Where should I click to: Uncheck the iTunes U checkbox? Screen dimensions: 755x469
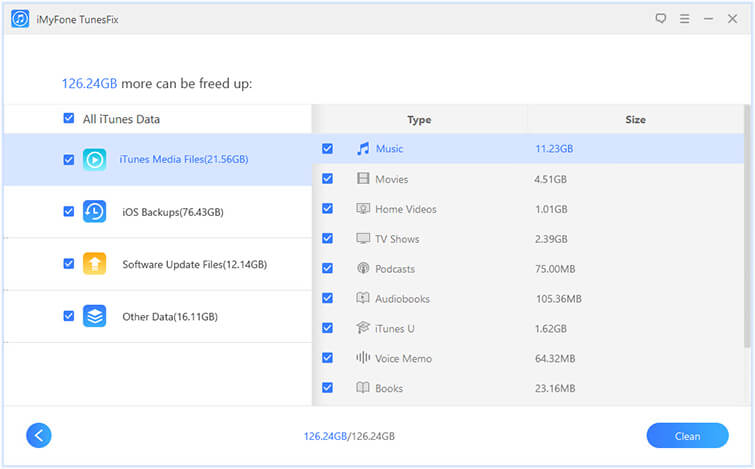click(327, 328)
